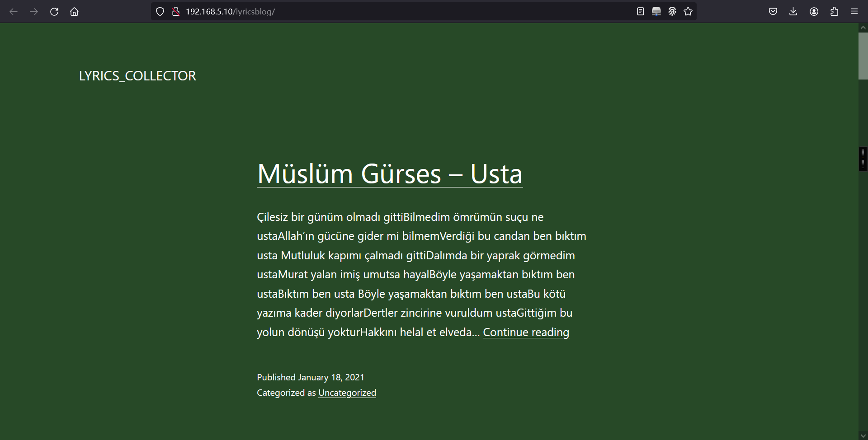Click the scrollbar down arrow
868x440 pixels.
pyautogui.click(x=863, y=435)
